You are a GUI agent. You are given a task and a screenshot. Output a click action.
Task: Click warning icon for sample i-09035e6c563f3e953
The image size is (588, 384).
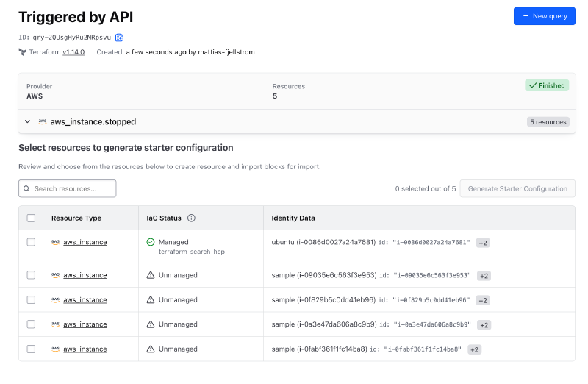point(151,275)
